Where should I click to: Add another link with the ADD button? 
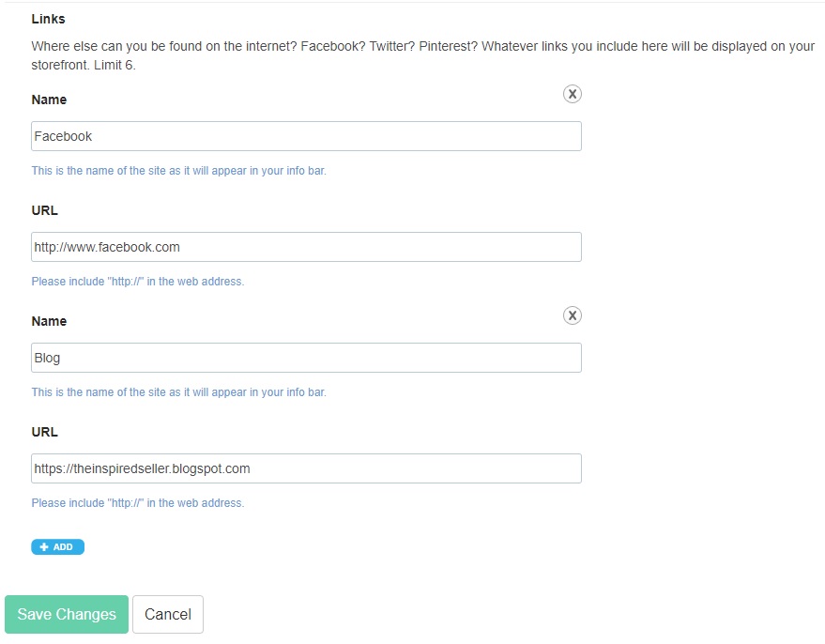(x=58, y=547)
